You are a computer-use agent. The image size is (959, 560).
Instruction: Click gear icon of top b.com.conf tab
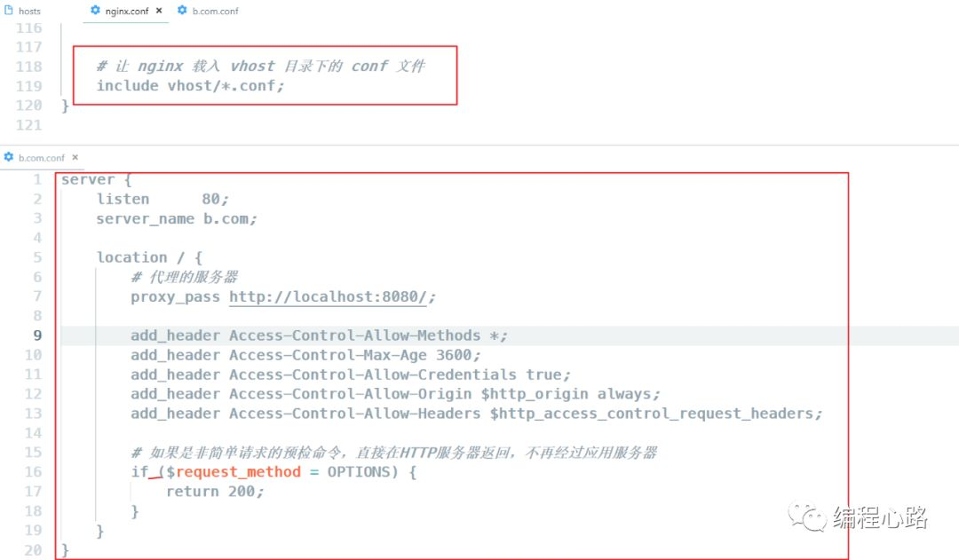[182, 11]
